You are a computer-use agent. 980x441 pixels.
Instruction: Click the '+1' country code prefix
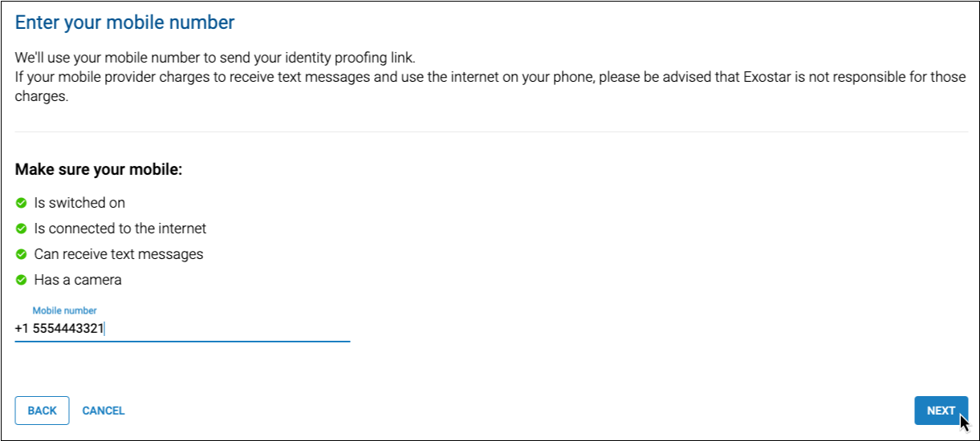21,328
